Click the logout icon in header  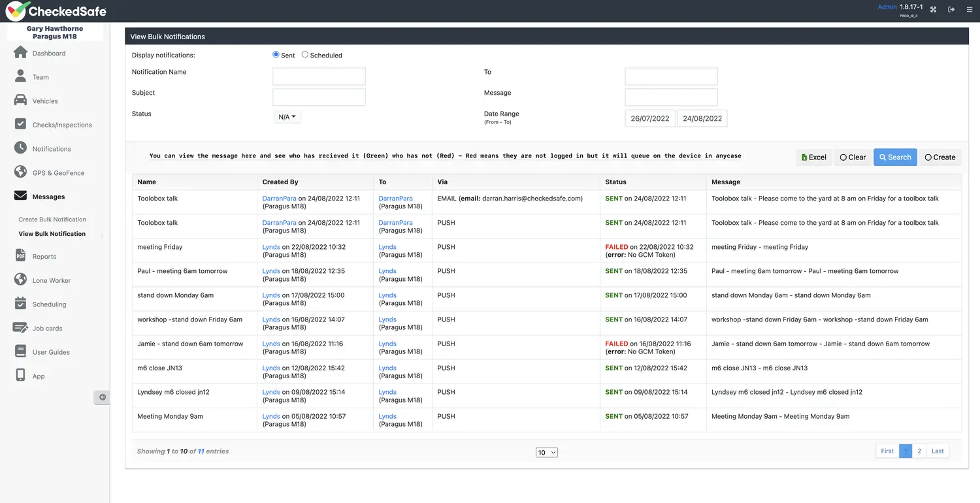coord(951,10)
